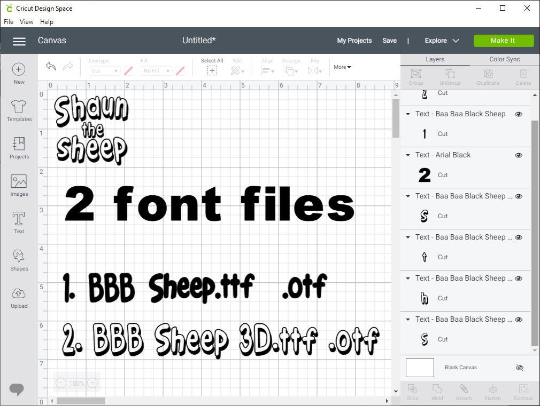This screenshot has height=406, width=540.
Task: Click the Group layers icon
Action: (x=416, y=77)
